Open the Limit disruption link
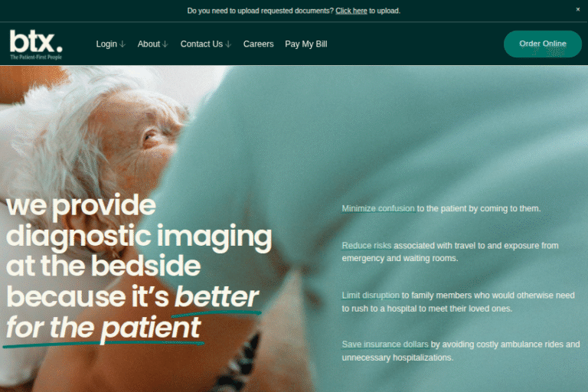Screen dimensions: 588x392 pos(371,296)
